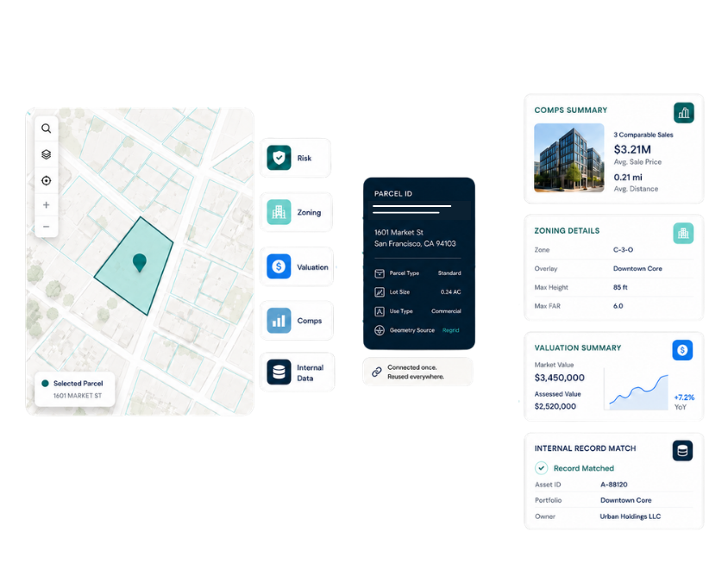Click the locate target icon on map
Screen dimensions: 728x582
[46, 180]
